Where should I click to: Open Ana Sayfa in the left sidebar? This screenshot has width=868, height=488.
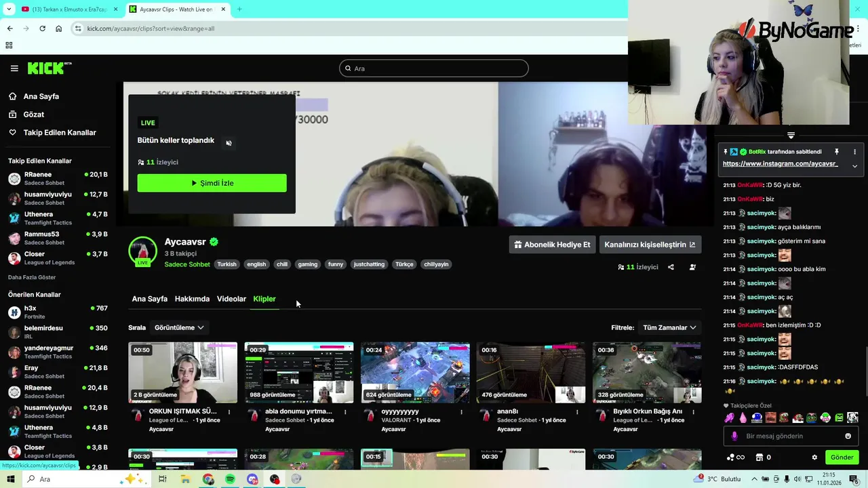coord(41,96)
